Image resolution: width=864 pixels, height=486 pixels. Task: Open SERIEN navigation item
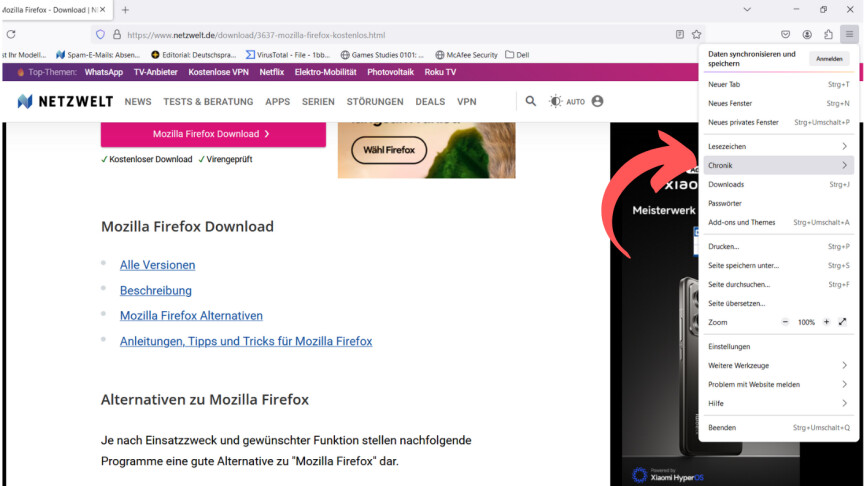tap(318, 101)
